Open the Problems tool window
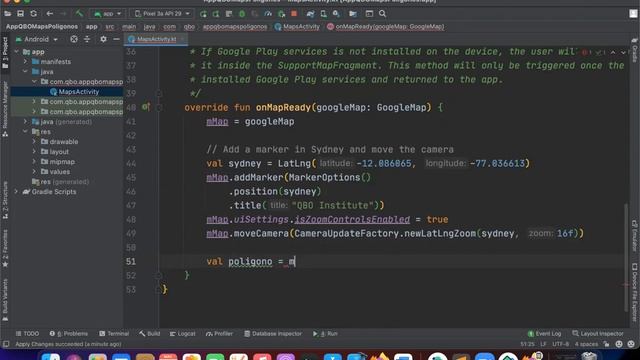The image size is (640, 360). (x=69, y=334)
